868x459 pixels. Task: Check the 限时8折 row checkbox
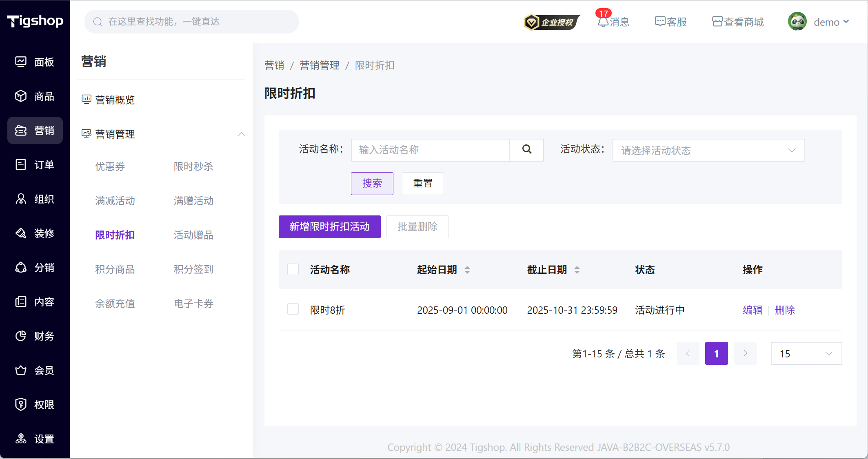tap(293, 309)
